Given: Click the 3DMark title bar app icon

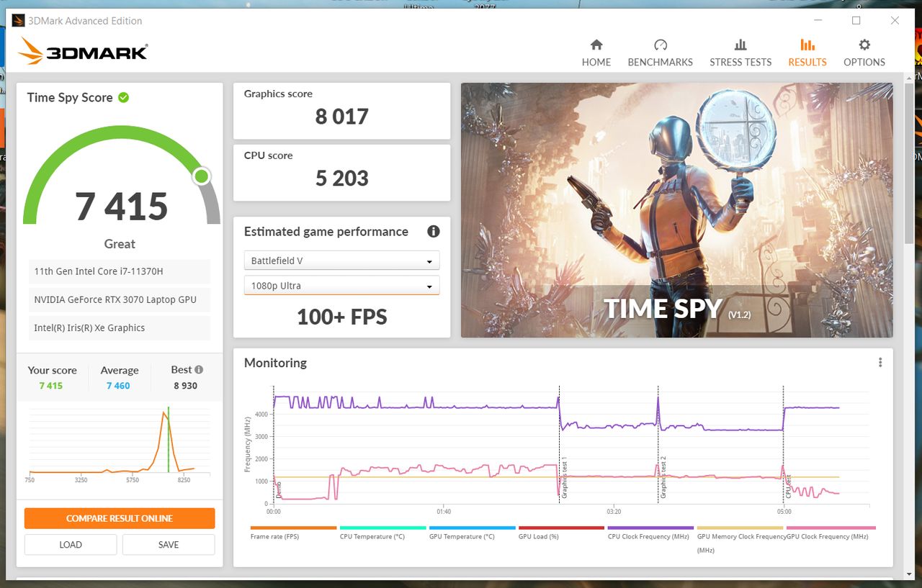Looking at the screenshot, I should tap(18, 21).
